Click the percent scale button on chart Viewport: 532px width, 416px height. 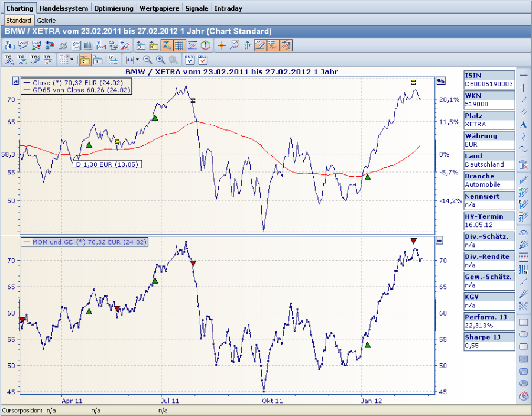[x=440, y=81]
